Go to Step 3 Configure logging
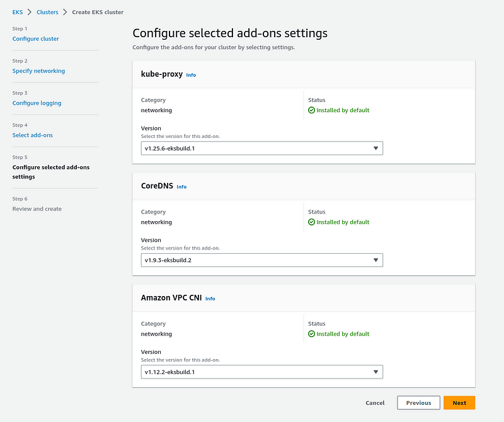 [x=37, y=103]
